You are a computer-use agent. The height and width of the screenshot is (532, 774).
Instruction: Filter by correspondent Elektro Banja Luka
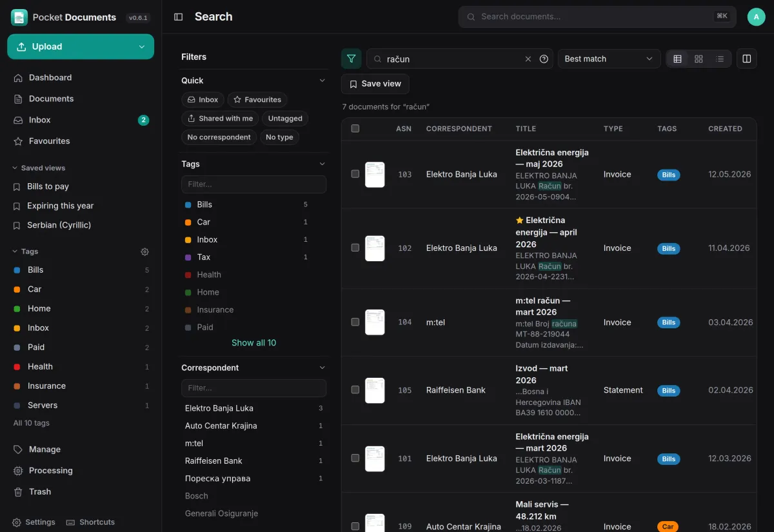(x=253, y=408)
